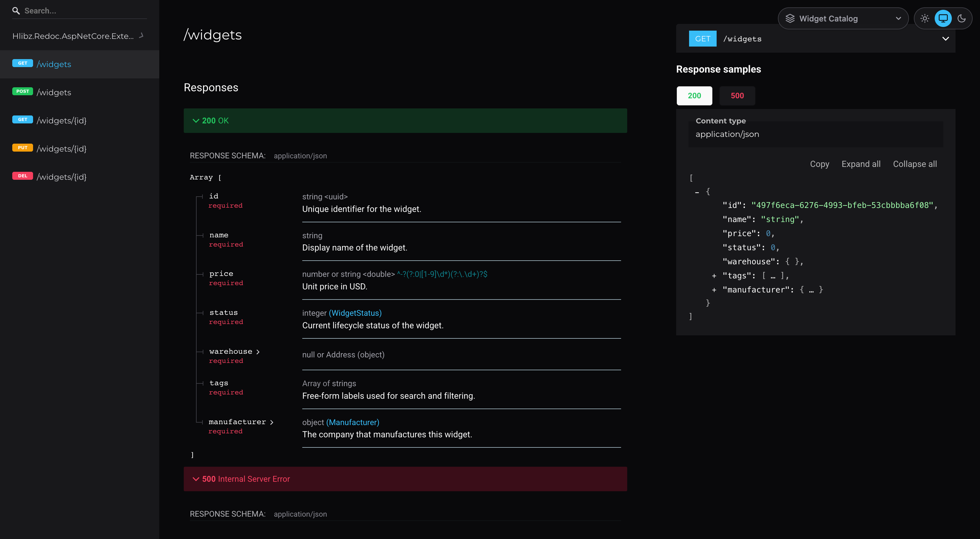Click "Unique identifier for the widget." description
The image size is (980, 539).
(361, 209)
